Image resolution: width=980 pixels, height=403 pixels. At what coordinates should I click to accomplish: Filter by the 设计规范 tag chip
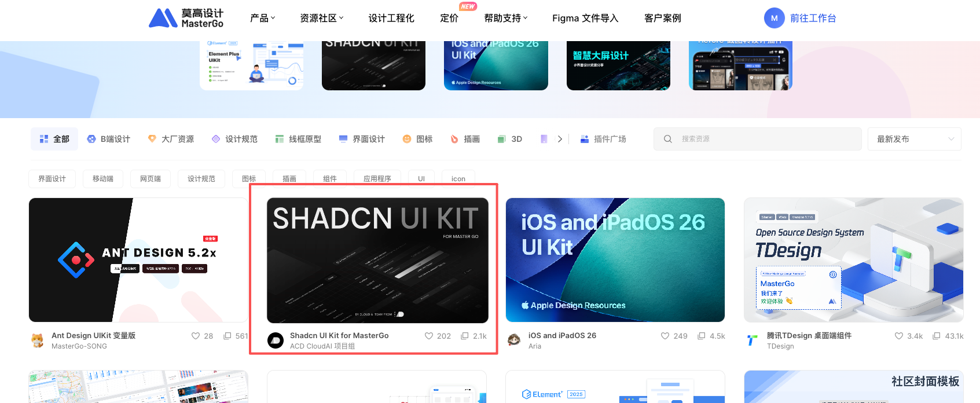(x=201, y=179)
